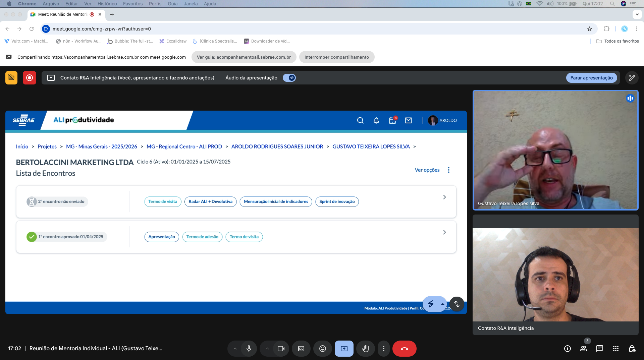This screenshot has width=644, height=360.
Task: Open the Perfis menu in the menu bar
Action: click(155, 4)
